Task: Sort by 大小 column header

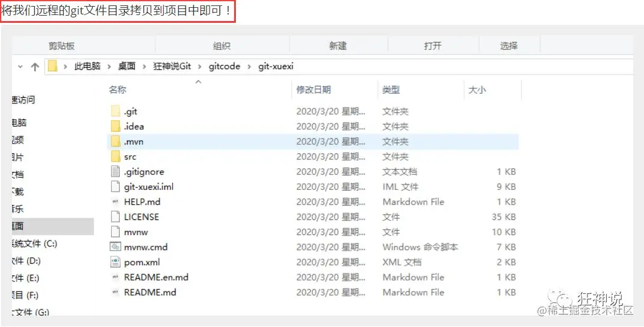Action: (477, 90)
